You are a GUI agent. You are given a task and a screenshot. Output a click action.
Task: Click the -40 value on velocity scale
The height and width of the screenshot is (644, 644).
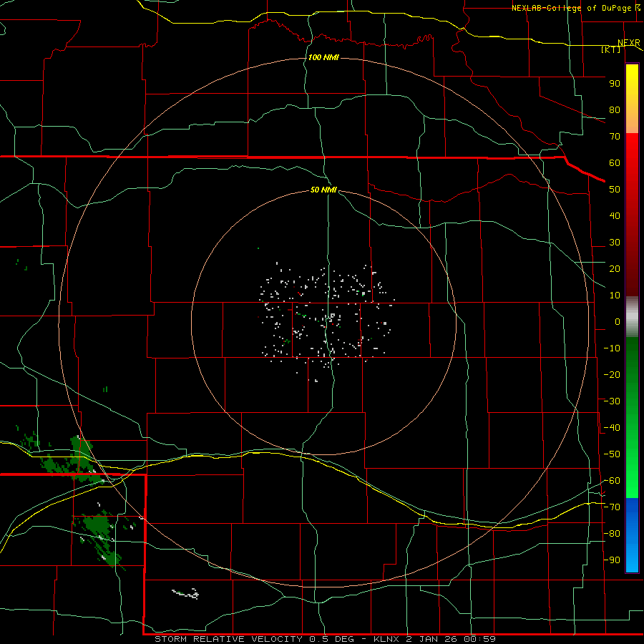612,428
